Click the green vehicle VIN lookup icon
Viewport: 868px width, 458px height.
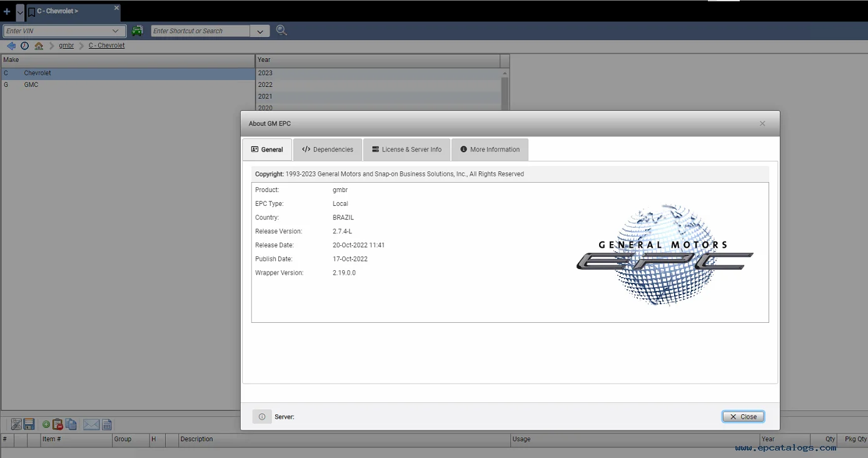(x=138, y=31)
